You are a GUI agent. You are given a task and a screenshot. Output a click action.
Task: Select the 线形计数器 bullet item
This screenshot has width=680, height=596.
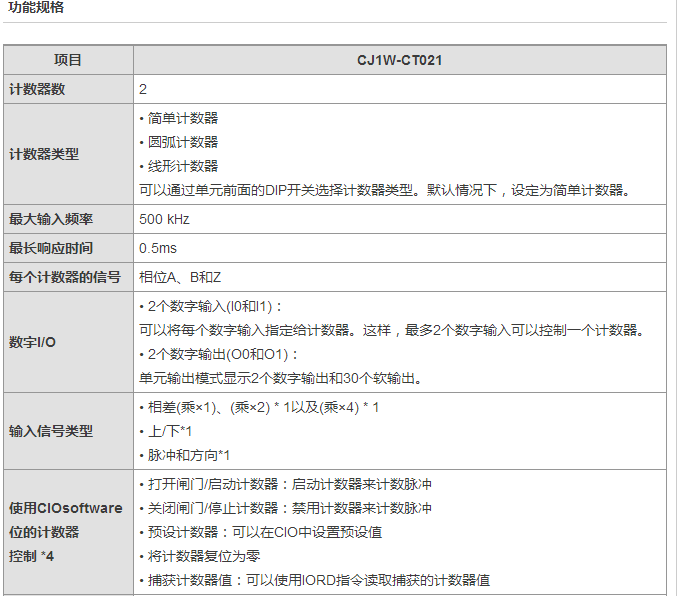179,166
